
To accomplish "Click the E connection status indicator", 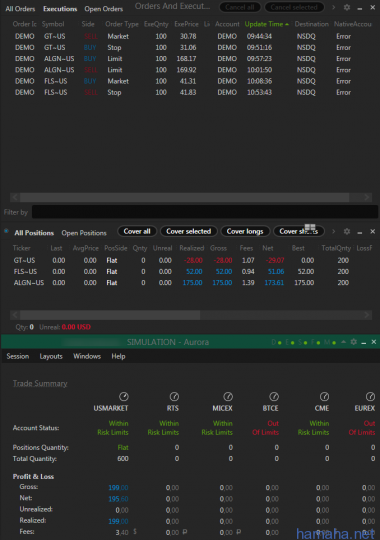I will pos(290,342).
